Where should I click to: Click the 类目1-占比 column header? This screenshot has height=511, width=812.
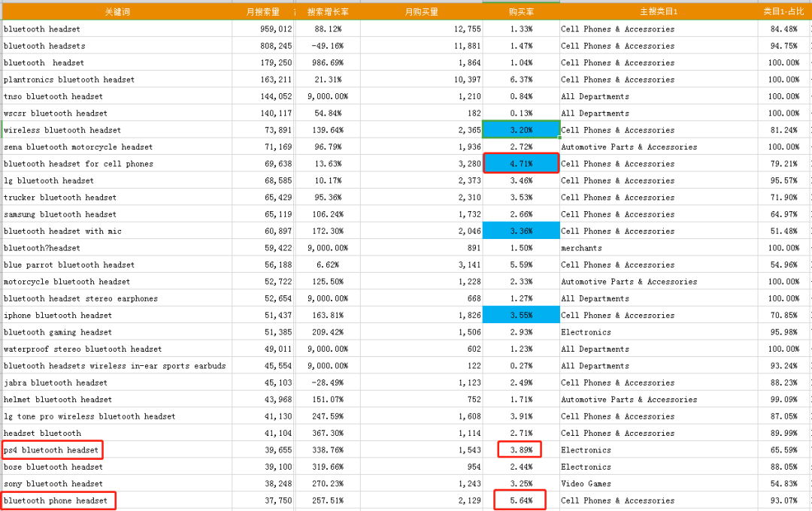pos(783,12)
